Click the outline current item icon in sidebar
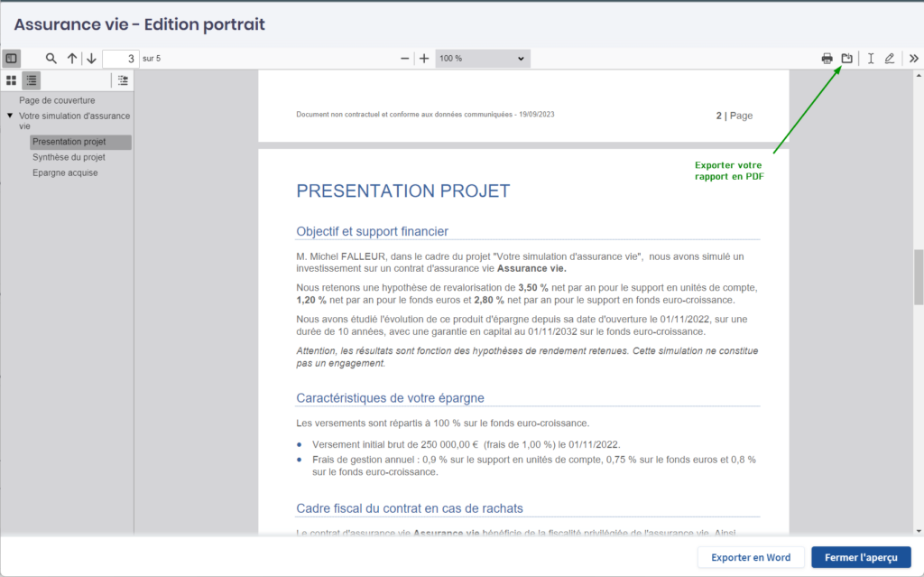The image size is (924, 577). point(124,80)
